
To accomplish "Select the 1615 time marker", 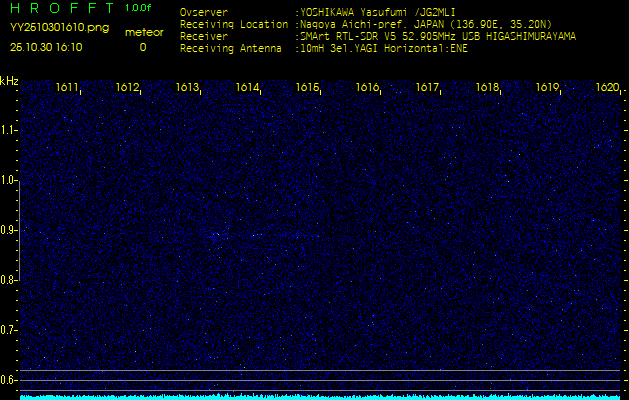I will tap(308, 88).
